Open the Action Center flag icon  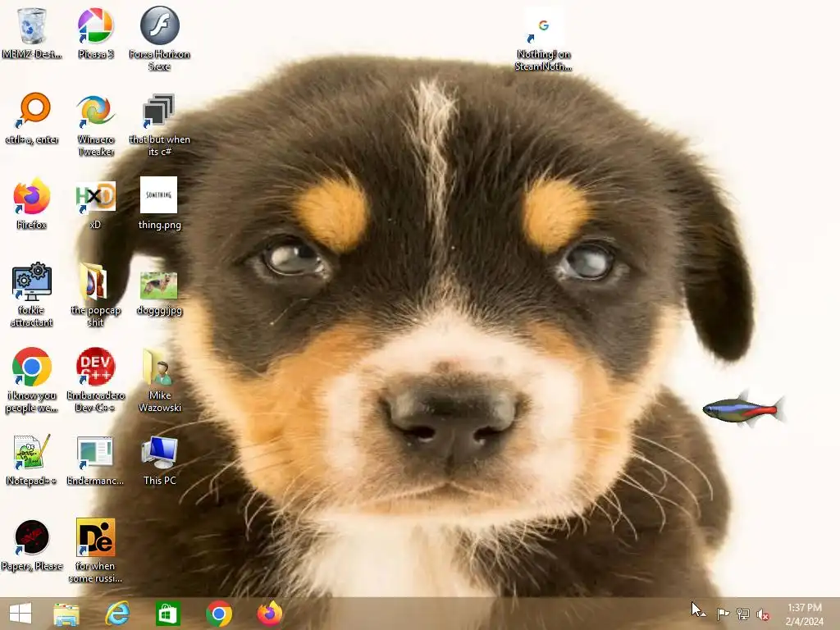[x=722, y=614]
